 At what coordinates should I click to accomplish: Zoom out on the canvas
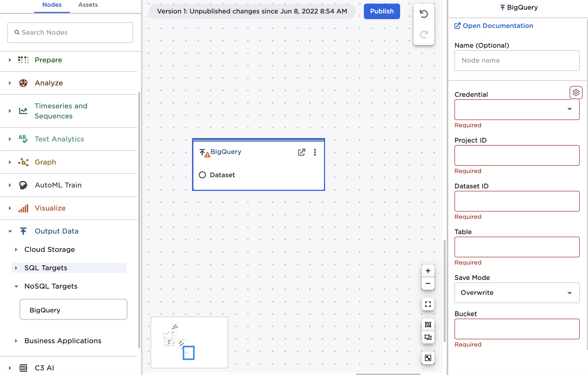click(x=428, y=283)
